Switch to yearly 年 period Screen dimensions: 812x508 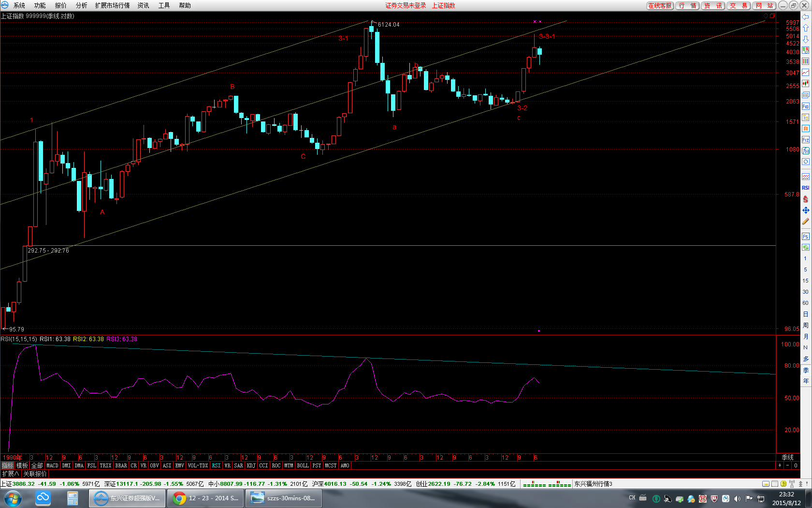tap(805, 381)
